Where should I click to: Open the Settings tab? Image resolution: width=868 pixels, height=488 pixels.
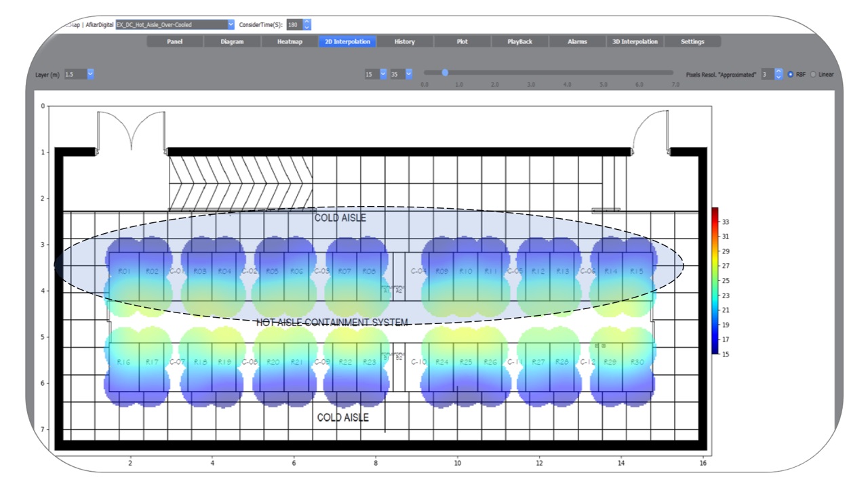(692, 41)
